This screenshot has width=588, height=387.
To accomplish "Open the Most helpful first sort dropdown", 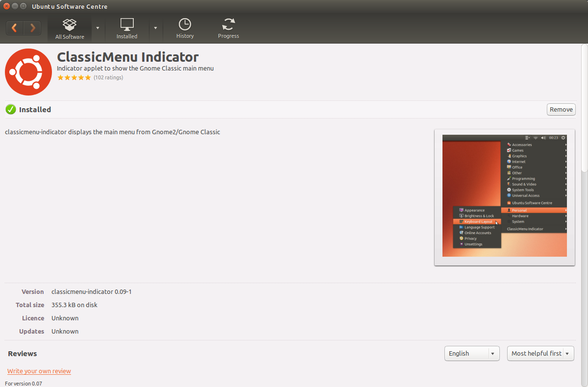I will pyautogui.click(x=540, y=353).
